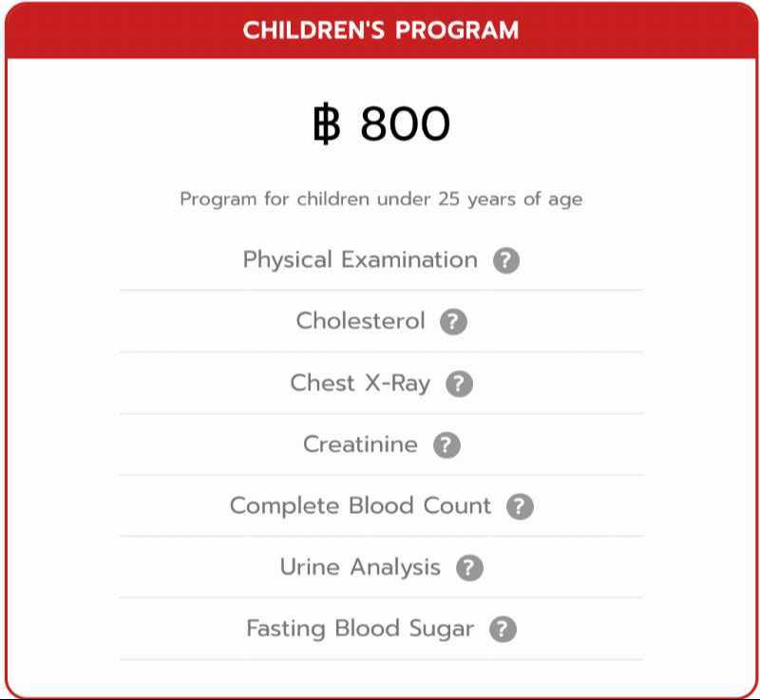Select the Chest X-Ray list item
760x700 pixels.
tap(360, 384)
